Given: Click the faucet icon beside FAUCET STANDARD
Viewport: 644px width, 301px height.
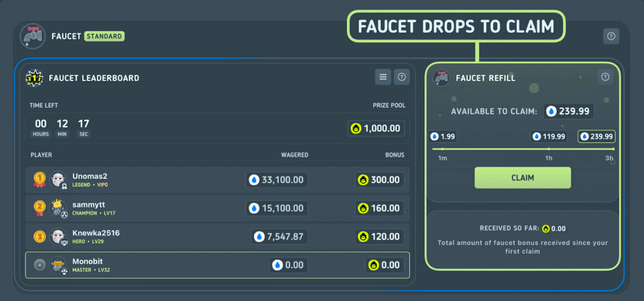Looking at the screenshot, I should pyautogui.click(x=33, y=36).
